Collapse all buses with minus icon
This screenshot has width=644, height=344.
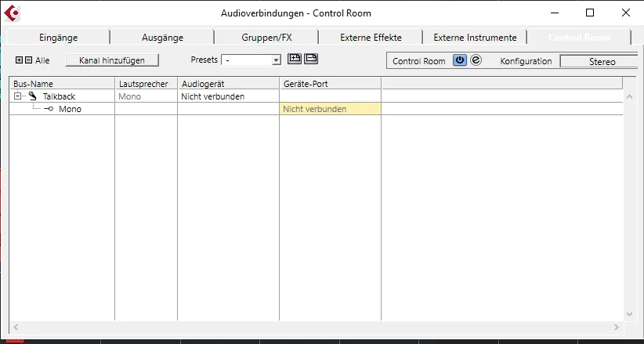(28, 60)
